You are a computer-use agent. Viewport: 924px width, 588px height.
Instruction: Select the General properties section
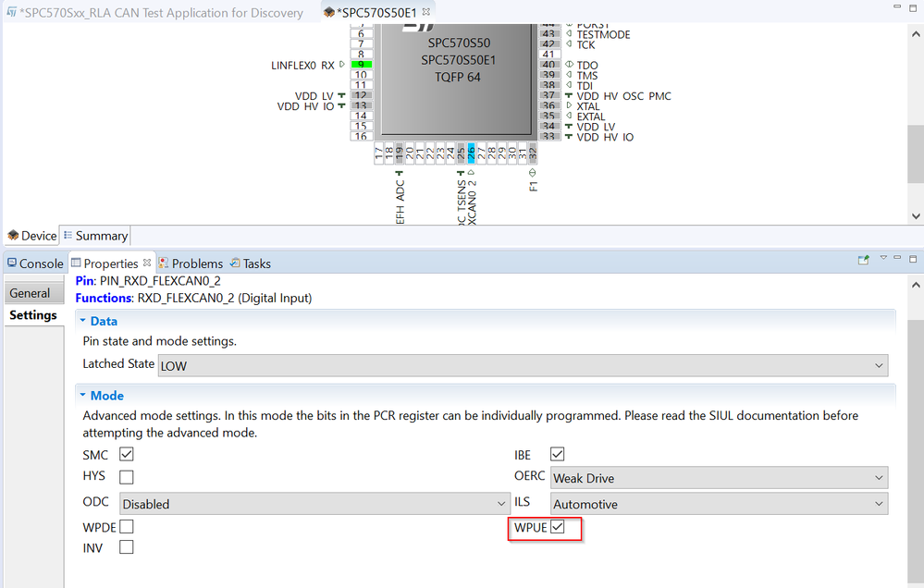point(33,293)
